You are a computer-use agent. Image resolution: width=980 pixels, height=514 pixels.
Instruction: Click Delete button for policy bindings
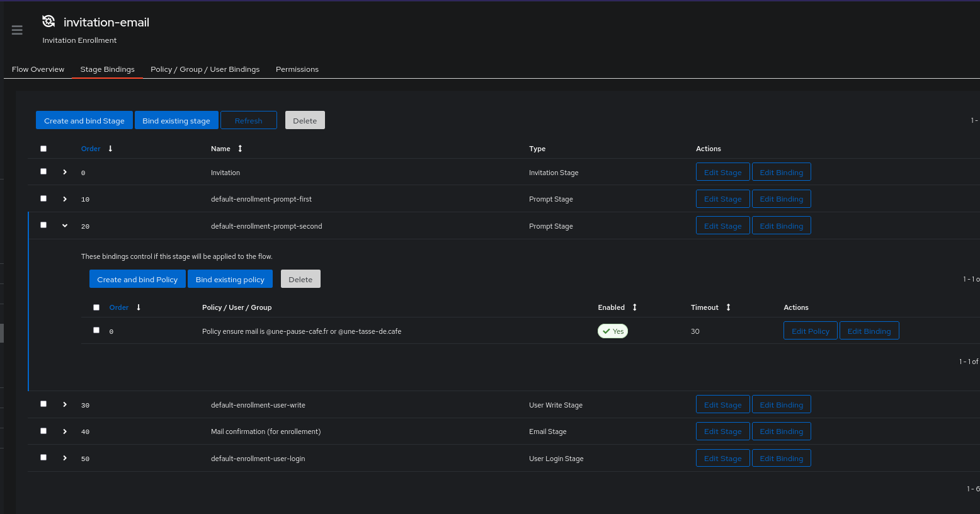pos(300,279)
